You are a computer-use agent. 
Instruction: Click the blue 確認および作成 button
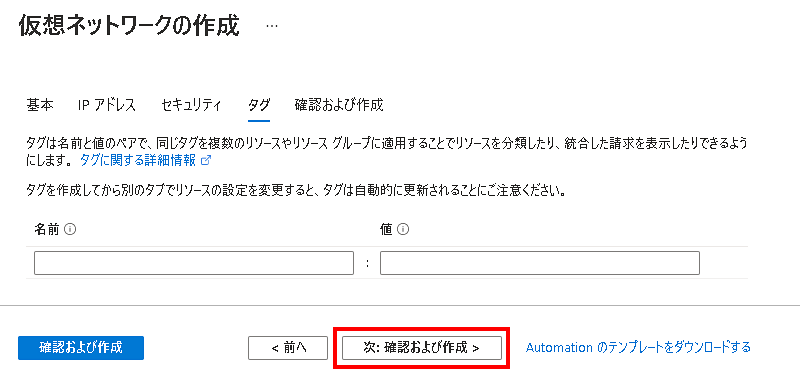click(81, 348)
